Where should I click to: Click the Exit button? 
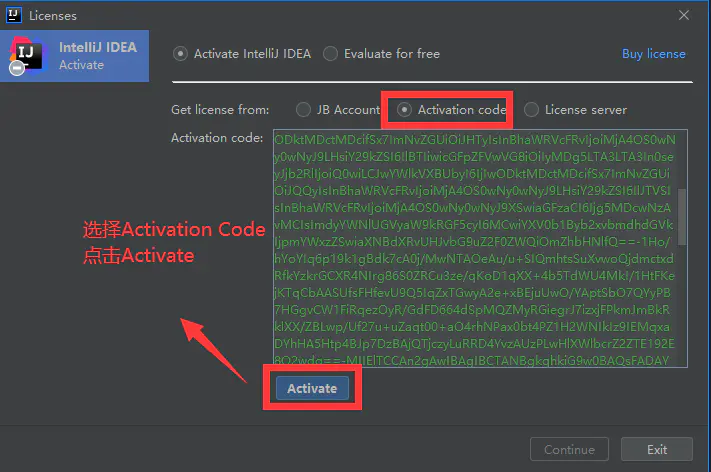click(656, 449)
